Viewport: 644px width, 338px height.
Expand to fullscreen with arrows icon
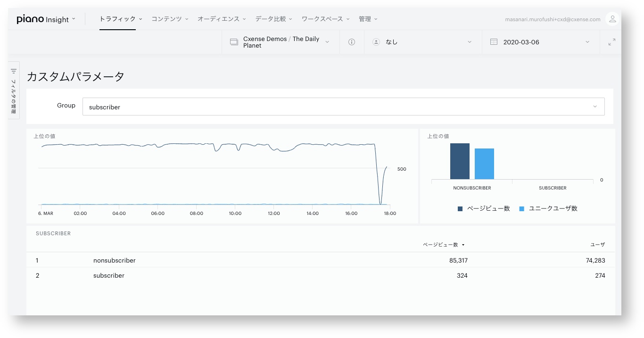(612, 42)
